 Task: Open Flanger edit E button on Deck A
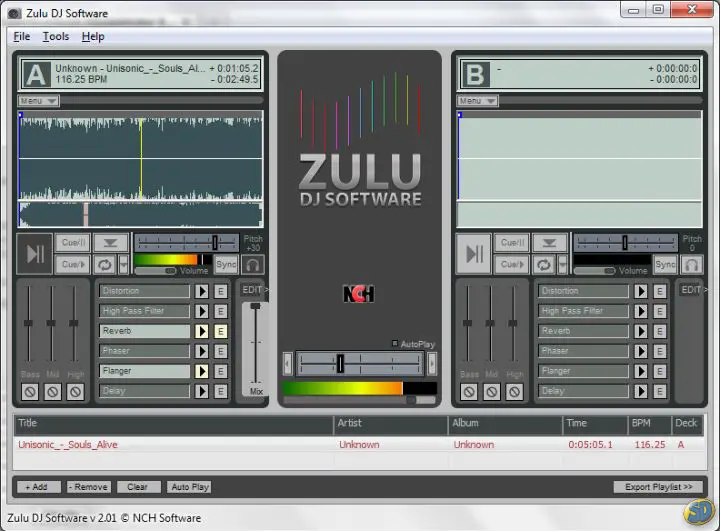point(221,371)
